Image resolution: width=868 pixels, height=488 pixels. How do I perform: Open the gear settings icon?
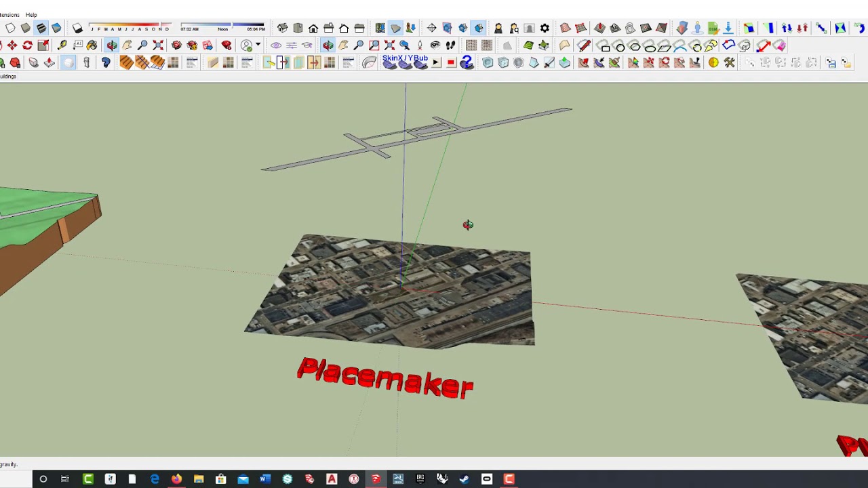(x=545, y=28)
